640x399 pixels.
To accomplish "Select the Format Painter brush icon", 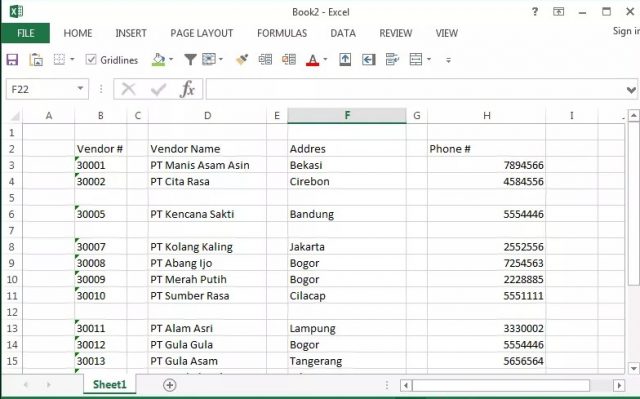I will pos(242,60).
